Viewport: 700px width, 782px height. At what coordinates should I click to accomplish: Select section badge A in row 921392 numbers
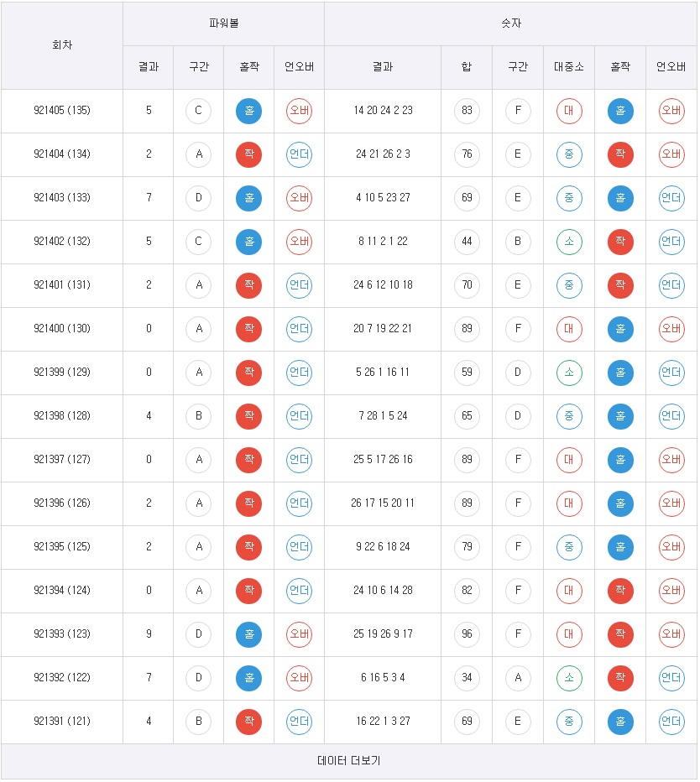(x=518, y=678)
